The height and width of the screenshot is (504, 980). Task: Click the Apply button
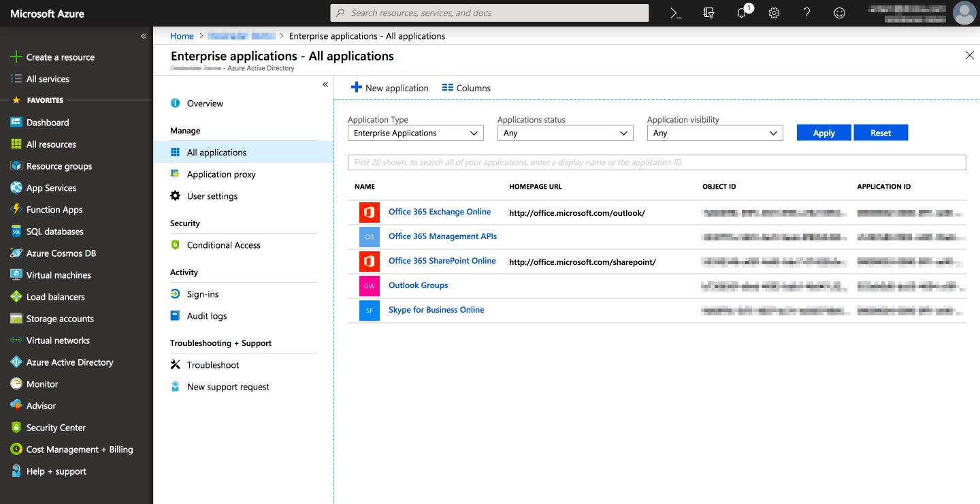click(824, 133)
